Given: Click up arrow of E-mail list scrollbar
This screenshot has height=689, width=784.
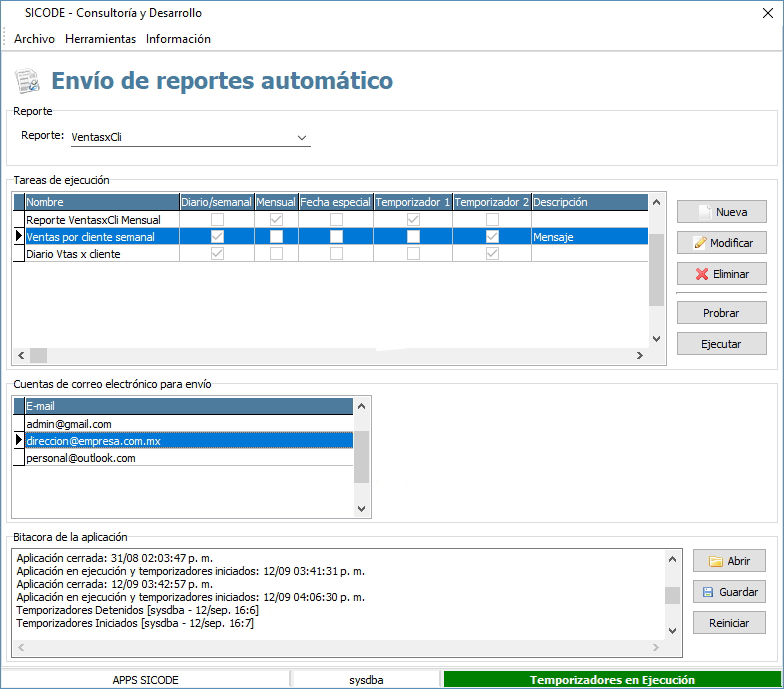Looking at the screenshot, I should pos(362,406).
